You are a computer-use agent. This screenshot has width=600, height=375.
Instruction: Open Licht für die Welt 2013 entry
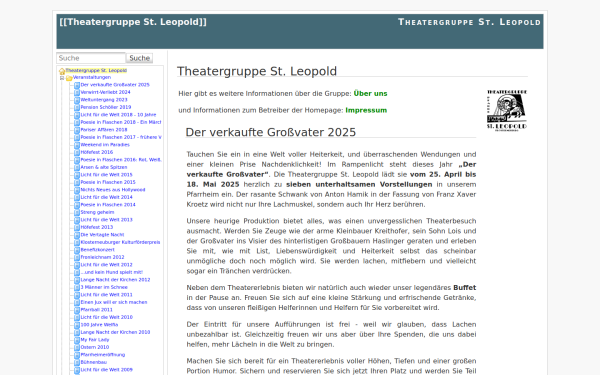pyautogui.click(x=106, y=220)
